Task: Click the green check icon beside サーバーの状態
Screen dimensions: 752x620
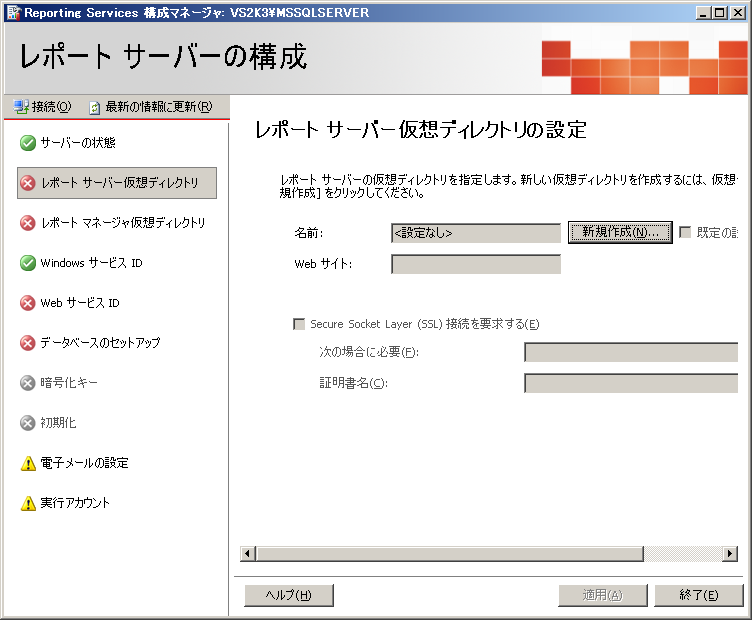Action: click(28, 143)
